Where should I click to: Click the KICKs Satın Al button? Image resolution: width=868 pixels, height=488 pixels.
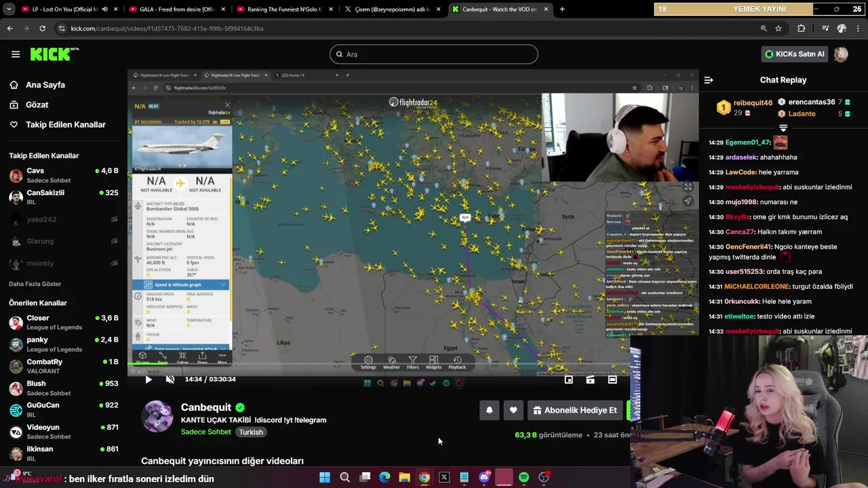(795, 54)
